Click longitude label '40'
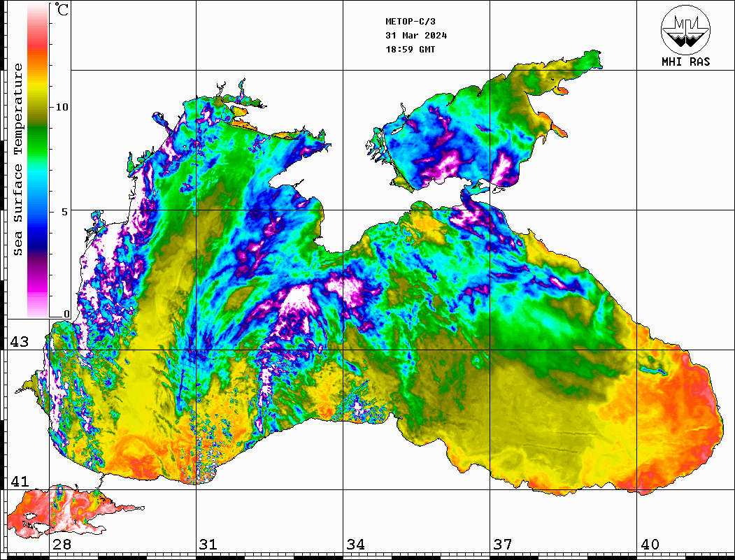The height and width of the screenshot is (560, 735). 650,544
